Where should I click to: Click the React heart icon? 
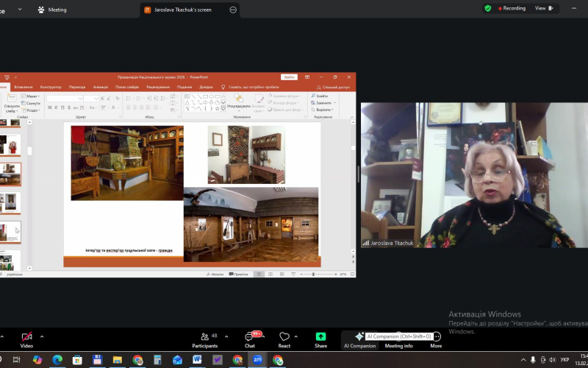tap(284, 338)
